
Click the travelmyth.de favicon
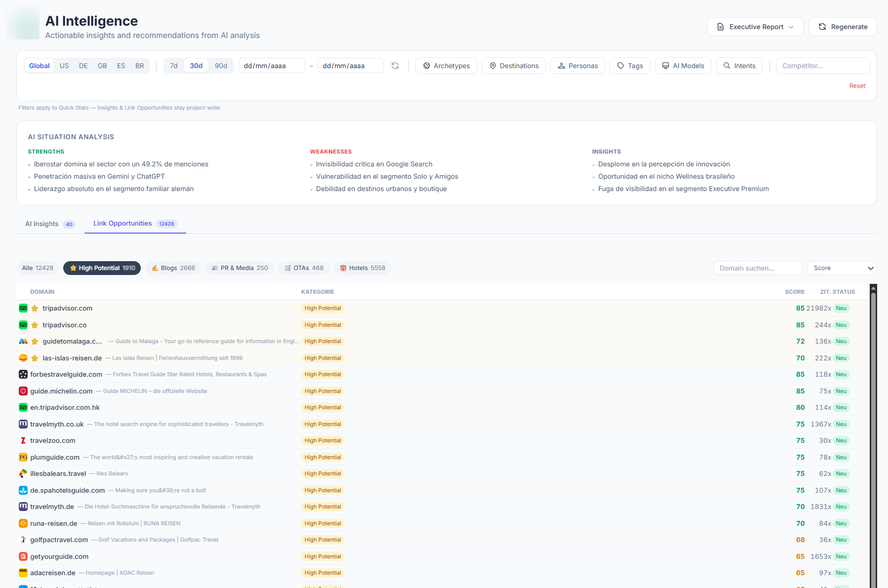23,507
